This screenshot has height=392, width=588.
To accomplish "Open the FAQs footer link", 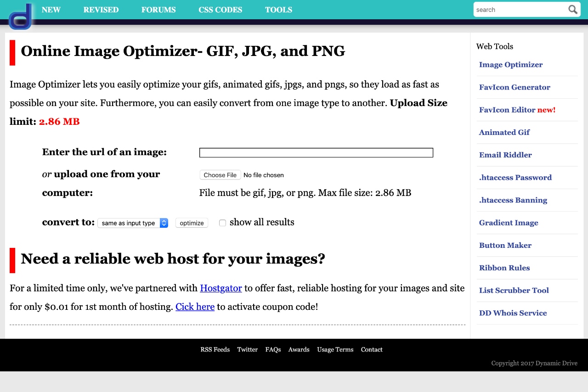I will point(273,350).
